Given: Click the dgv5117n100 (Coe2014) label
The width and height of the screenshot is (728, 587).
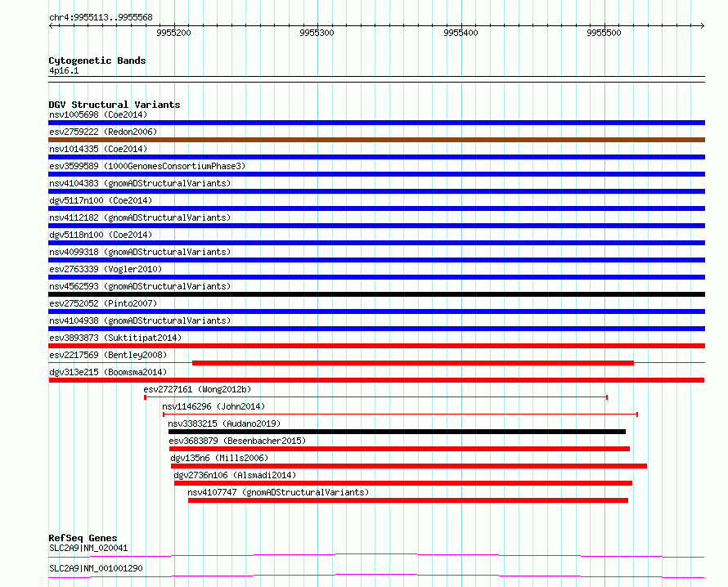Looking at the screenshot, I should [101, 200].
